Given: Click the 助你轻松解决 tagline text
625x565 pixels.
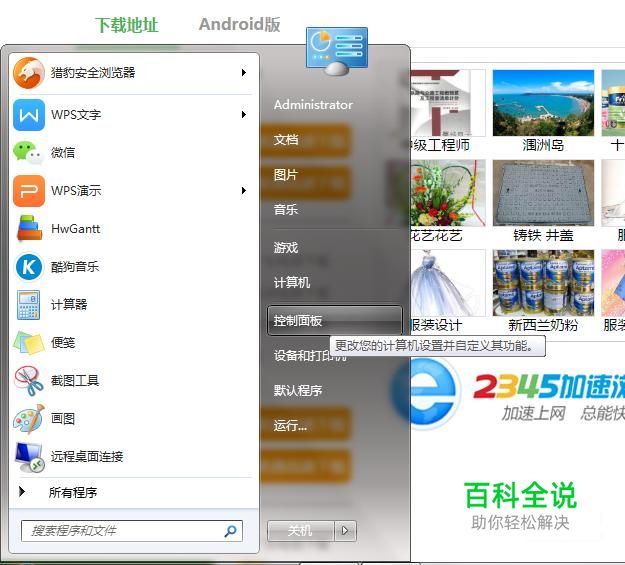Looking at the screenshot, I should tap(520, 522).
